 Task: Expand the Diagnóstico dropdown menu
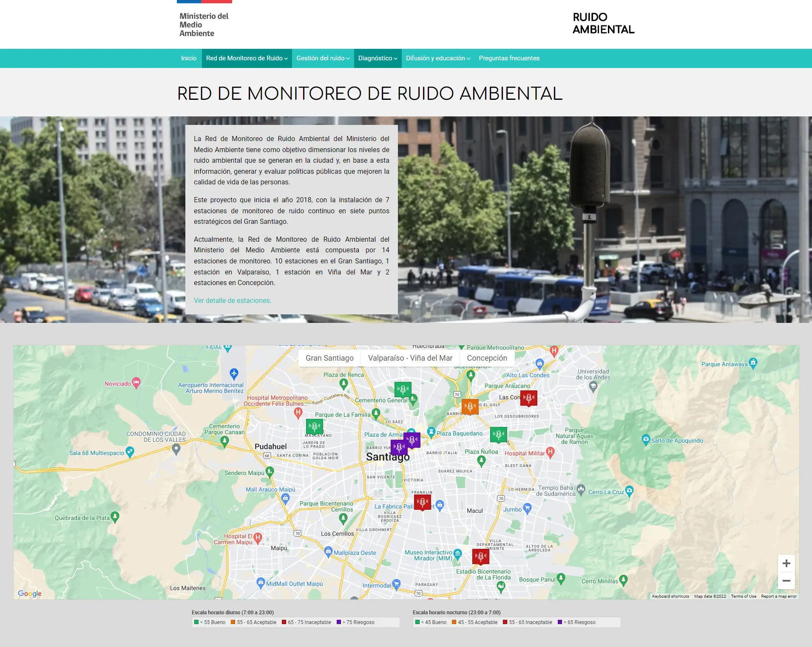378,58
